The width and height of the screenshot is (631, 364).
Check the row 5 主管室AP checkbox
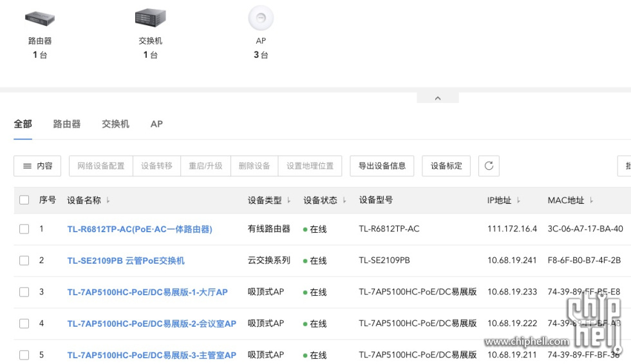24,355
